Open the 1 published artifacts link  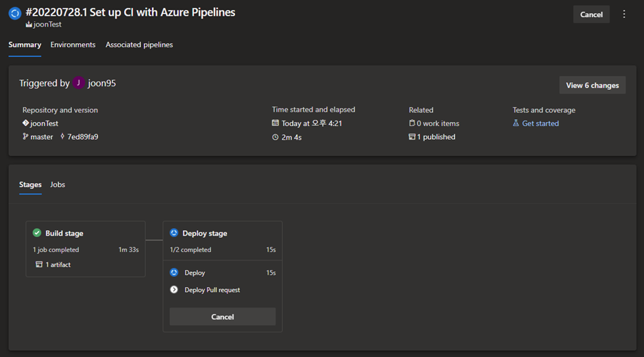pos(436,136)
